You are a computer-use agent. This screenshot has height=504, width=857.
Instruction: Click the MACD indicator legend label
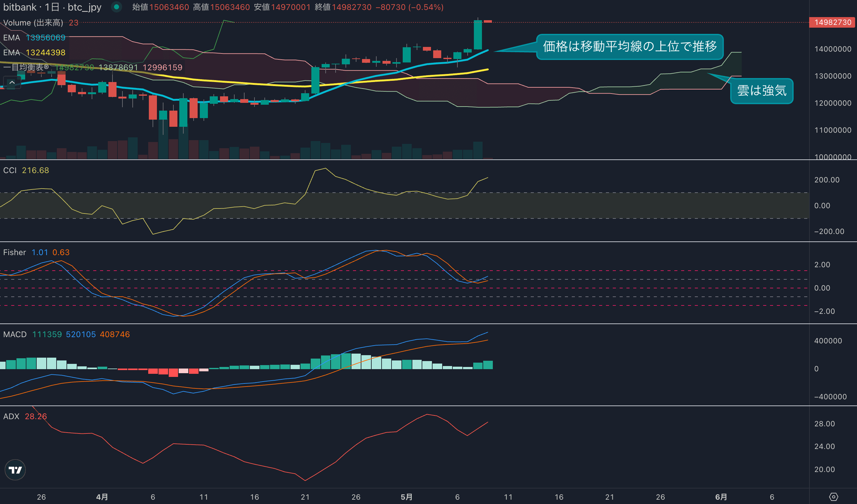[15, 334]
